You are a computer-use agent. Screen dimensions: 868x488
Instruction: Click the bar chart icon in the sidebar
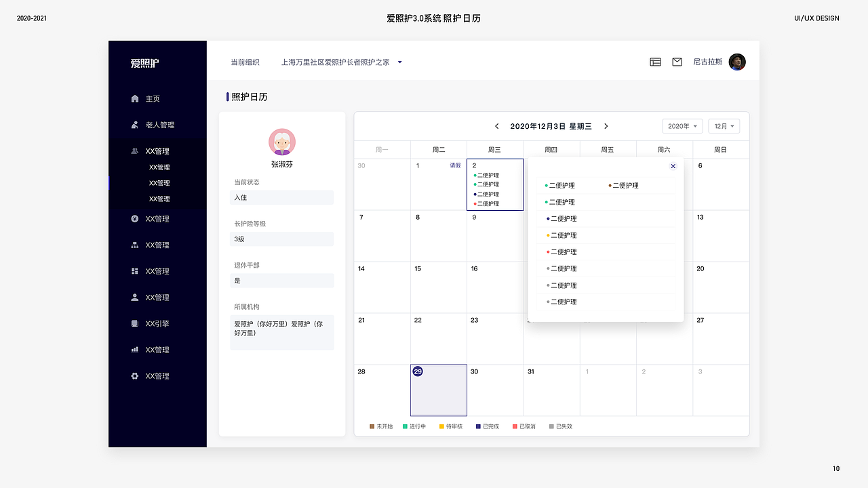[134, 350]
